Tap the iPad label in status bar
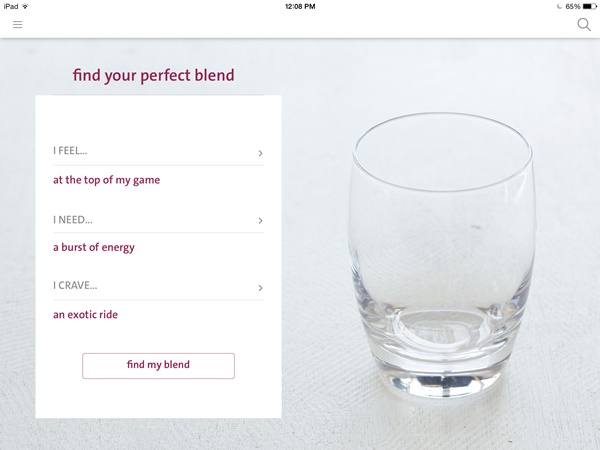Screen dimensions: 600x450 (10, 6)
